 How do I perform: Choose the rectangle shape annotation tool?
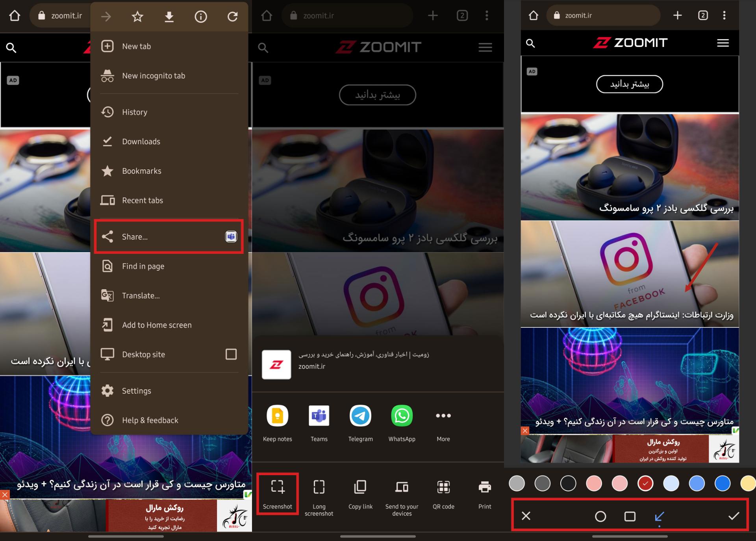pos(630,516)
